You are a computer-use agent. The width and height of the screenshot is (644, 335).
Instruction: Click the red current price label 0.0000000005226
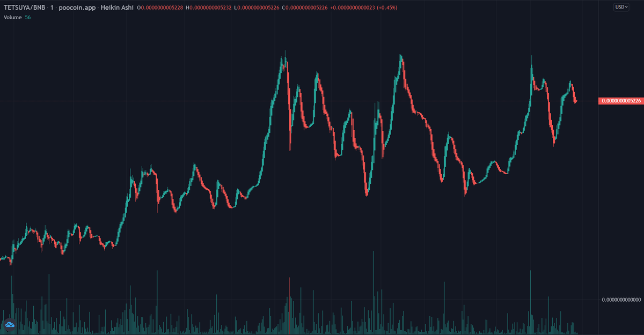pos(620,101)
